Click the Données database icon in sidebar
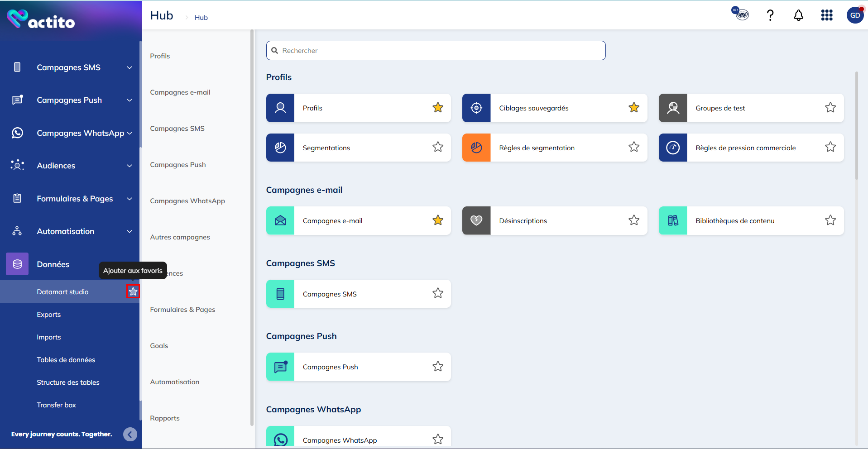The image size is (868, 449). coord(17,264)
